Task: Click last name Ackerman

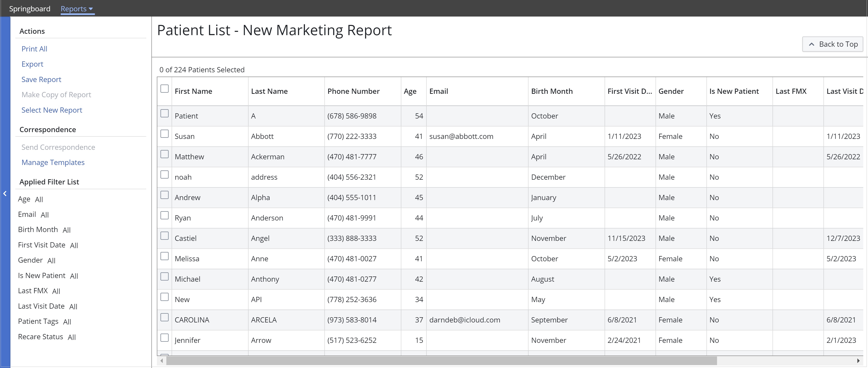Action: tap(268, 157)
